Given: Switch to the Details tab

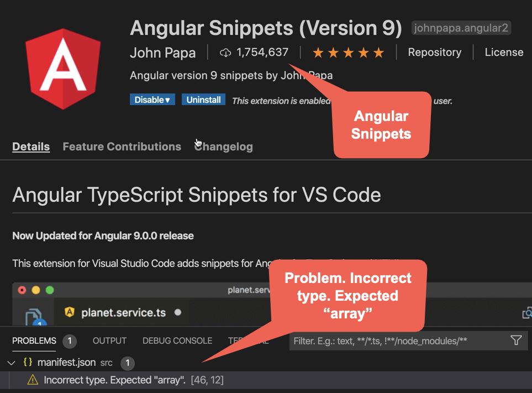Looking at the screenshot, I should coord(31,146).
